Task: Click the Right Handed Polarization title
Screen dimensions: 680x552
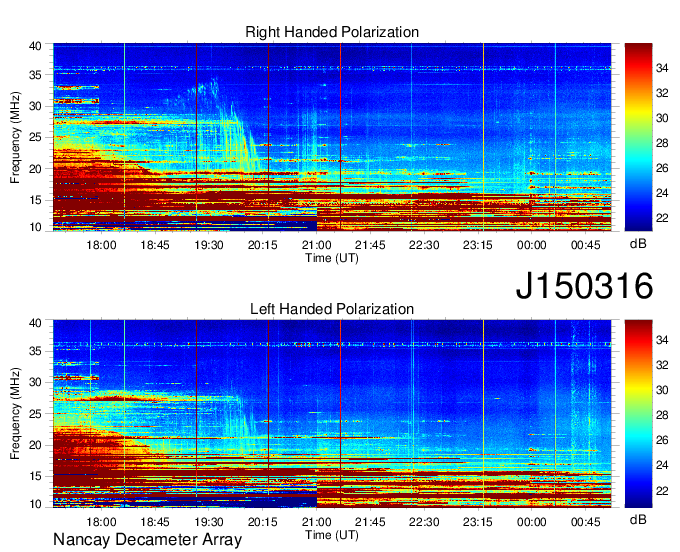Action: point(332,32)
